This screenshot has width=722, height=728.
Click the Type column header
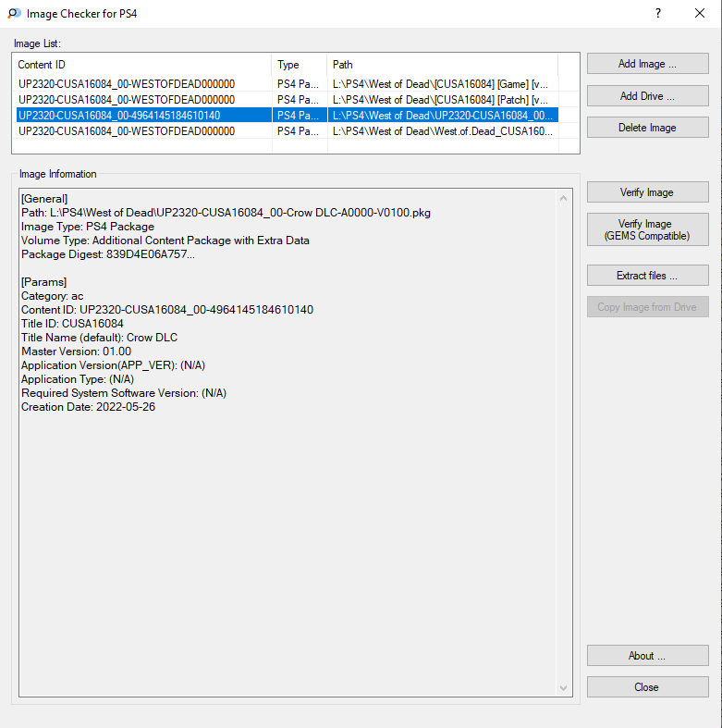point(300,65)
